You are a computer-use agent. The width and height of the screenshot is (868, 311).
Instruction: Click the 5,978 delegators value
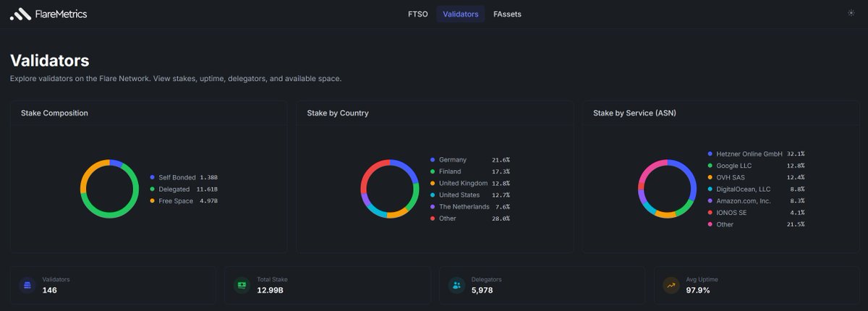(482, 290)
